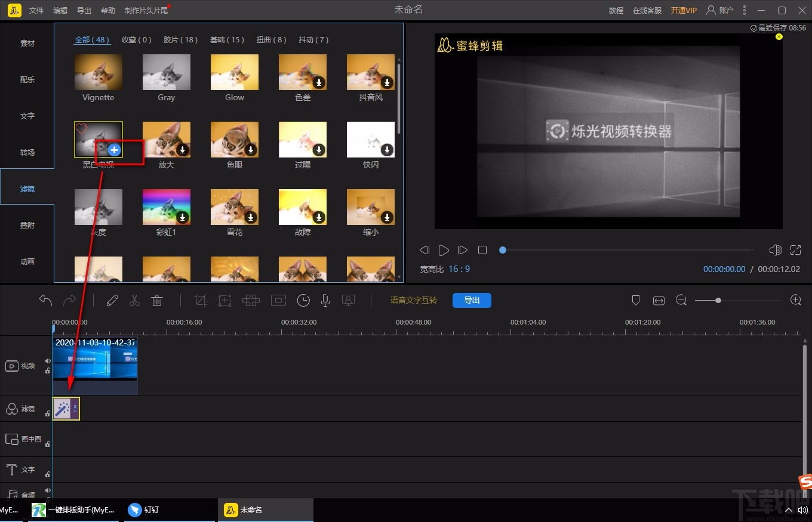This screenshot has height=522, width=812.
Task: Click the timeline zoom slider handle
Action: coord(718,301)
